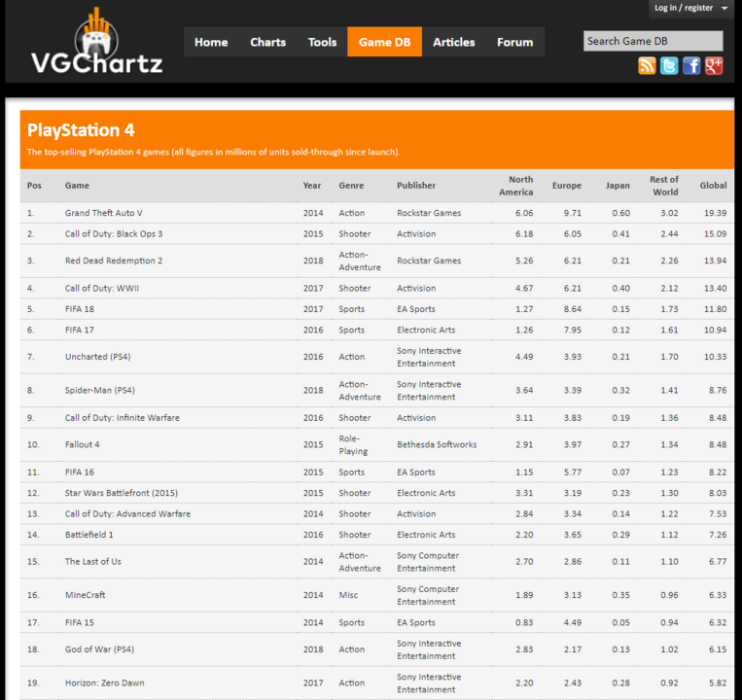Open the Spider-Man (PS4) entry

coord(100,390)
